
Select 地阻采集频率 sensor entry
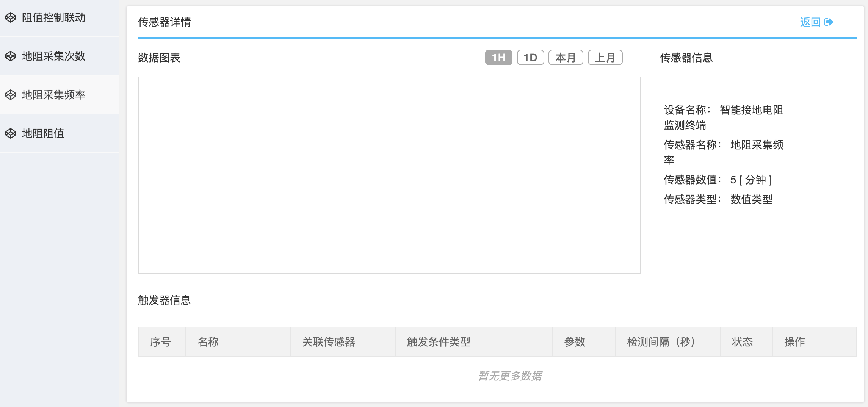tap(53, 95)
